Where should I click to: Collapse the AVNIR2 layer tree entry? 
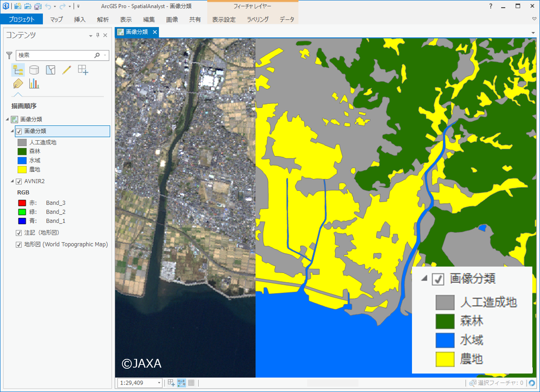(12, 181)
